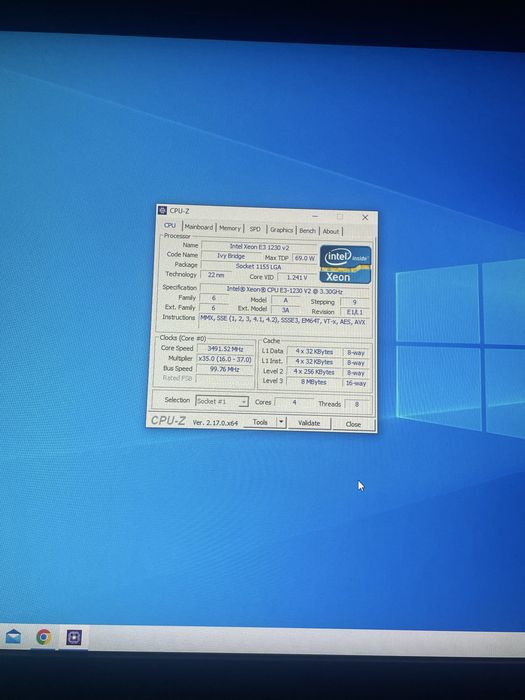Click the Level 2 value 4 x 256 KBytes
Screen dimensions: 525x700
click(x=314, y=372)
